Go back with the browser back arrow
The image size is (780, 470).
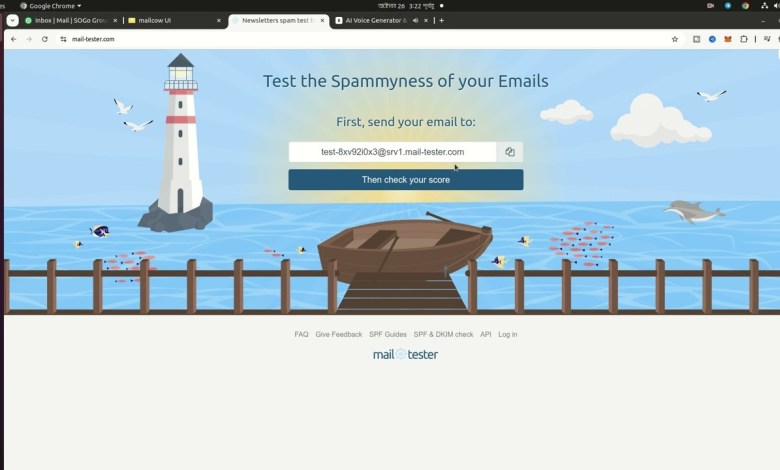(13, 39)
